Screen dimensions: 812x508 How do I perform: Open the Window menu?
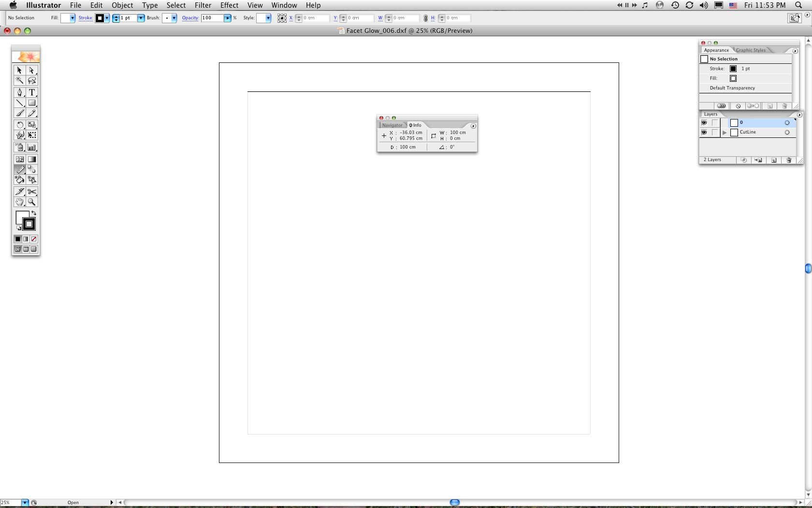(x=284, y=5)
